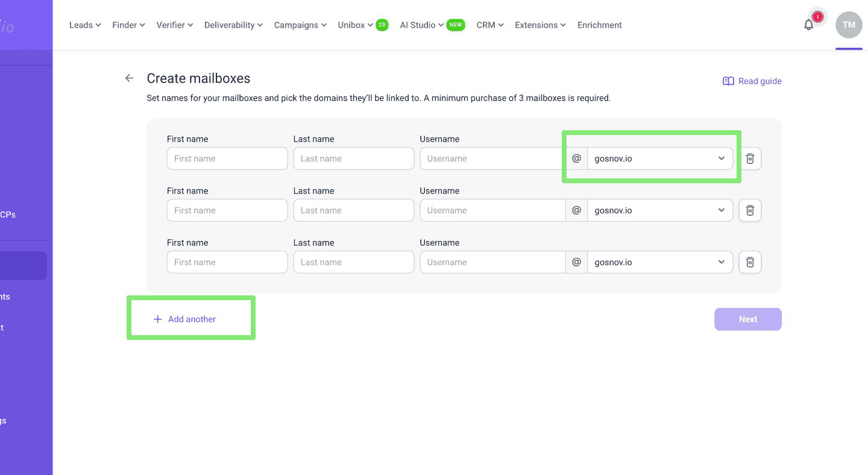The height and width of the screenshot is (475, 868).
Task: Open the Leads menu
Action: (85, 25)
